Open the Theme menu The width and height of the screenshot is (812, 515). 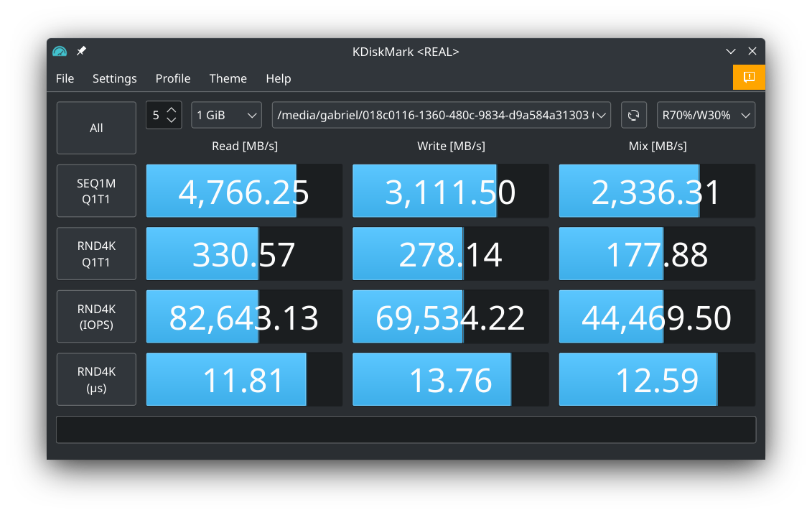tap(228, 78)
